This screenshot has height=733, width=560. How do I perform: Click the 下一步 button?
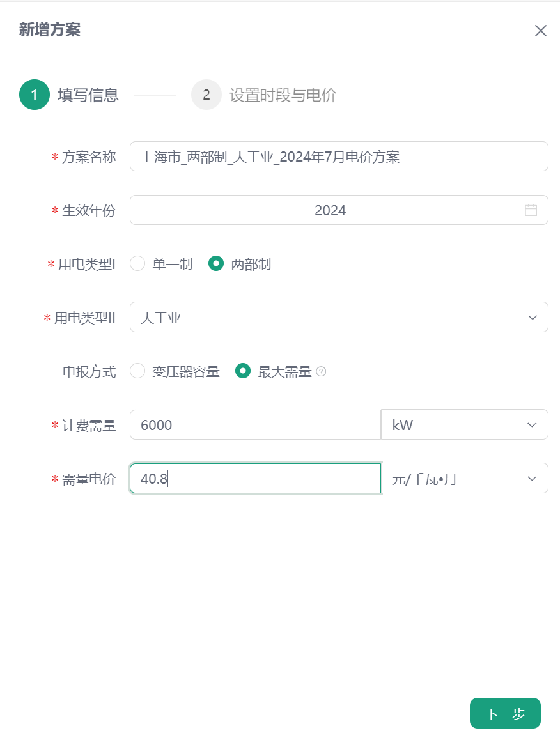[505, 714]
